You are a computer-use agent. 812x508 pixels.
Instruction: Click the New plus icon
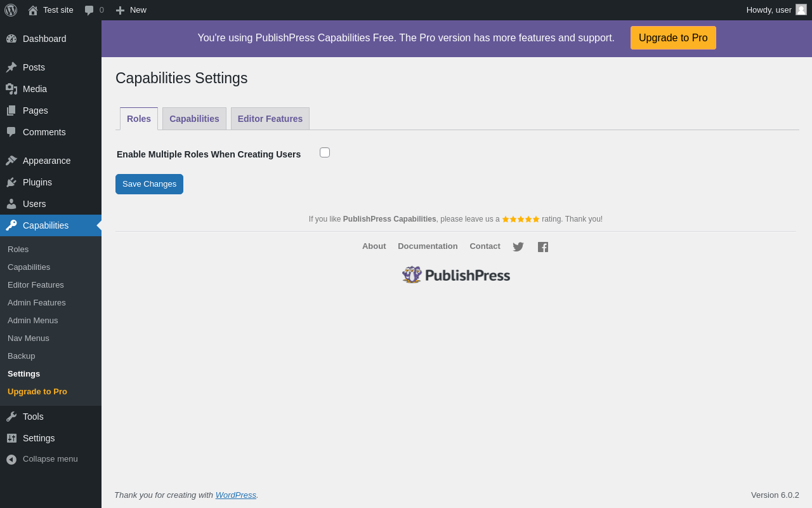pyautogui.click(x=120, y=10)
